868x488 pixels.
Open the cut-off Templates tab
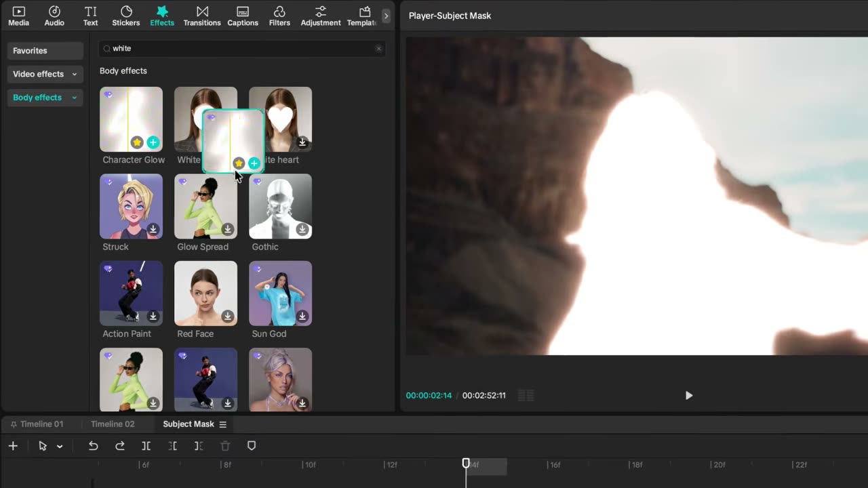(x=363, y=16)
